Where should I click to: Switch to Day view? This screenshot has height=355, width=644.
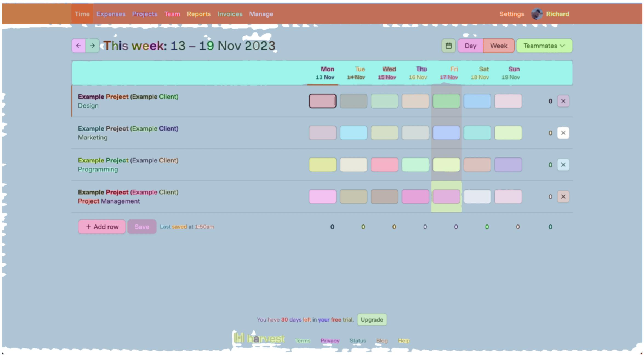[x=470, y=46]
